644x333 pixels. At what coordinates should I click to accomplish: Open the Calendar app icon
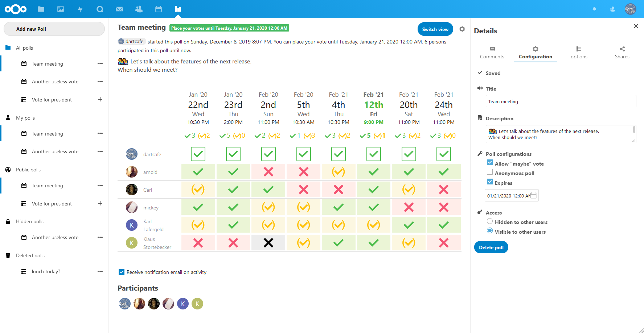click(159, 9)
